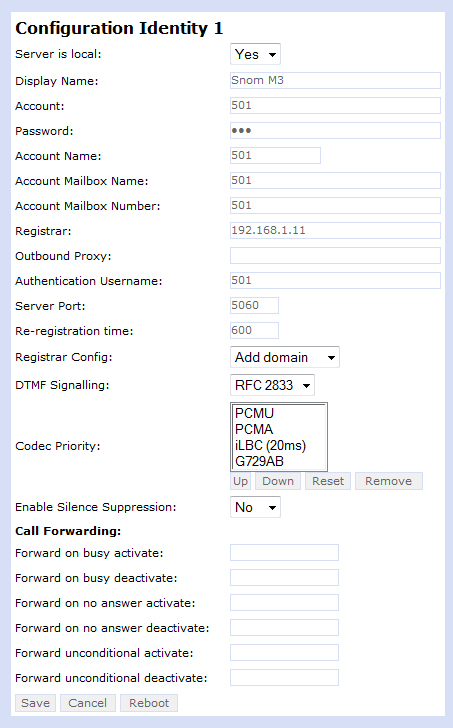Click into the Registrar address field
The height and width of the screenshot is (728, 453).
point(335,230)
